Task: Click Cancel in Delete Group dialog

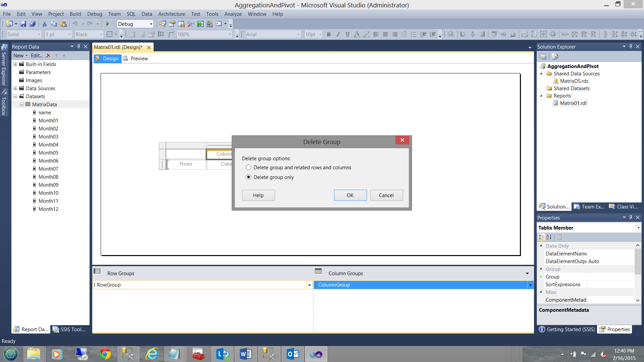Action: click(x=386, y=195)
